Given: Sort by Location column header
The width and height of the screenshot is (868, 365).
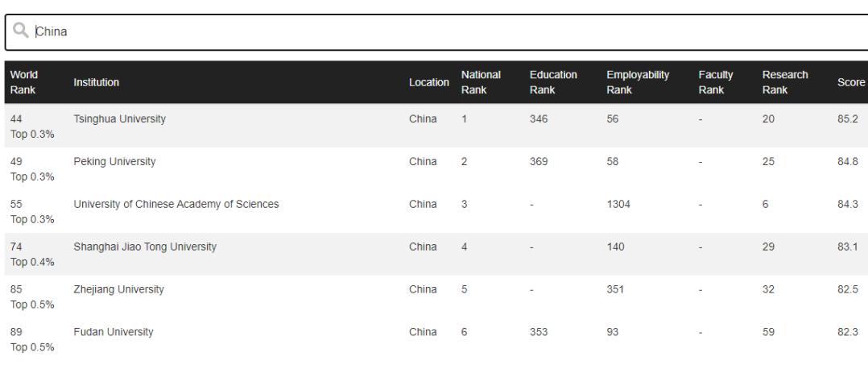Looking at the screenshot, I should tap(429, 82).
